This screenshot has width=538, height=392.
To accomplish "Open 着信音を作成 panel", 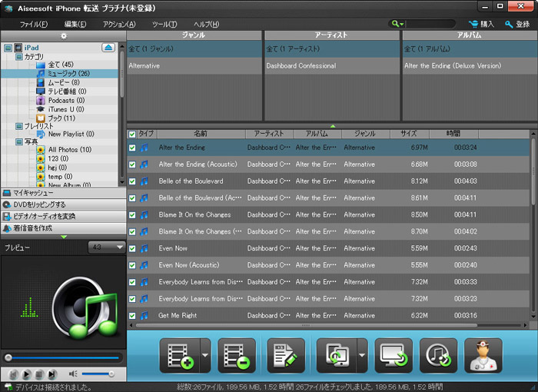I will 64,228.
